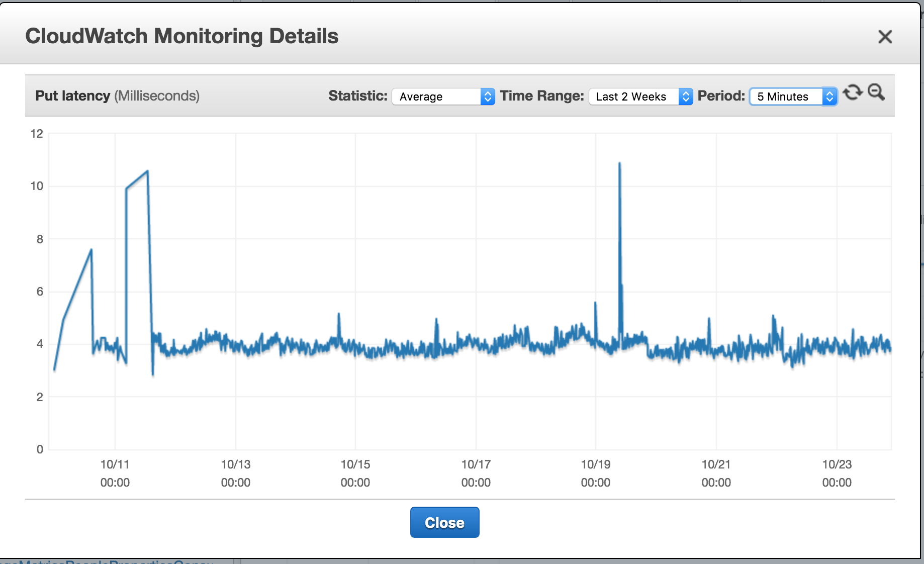The height and width of the screenshot is (564, 924).
Task: Click the 10/19 00:00 axis label
Action: point(596,474)
